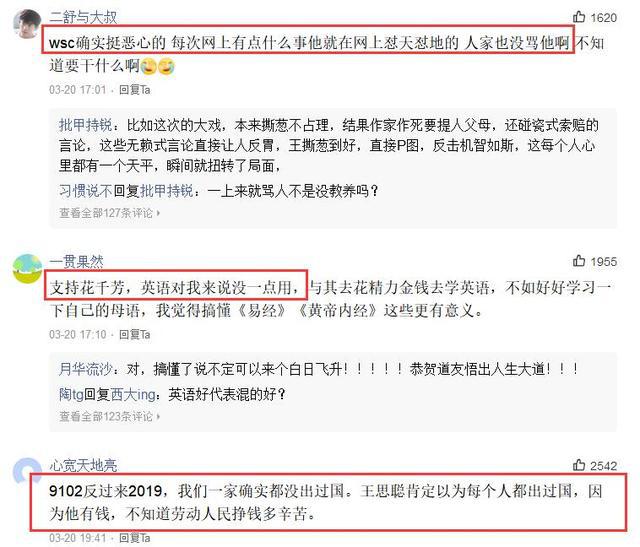This screenshot has height=547, width=640.
Task: Open username 一贯果然 profile
Action: tap(76, 261)
